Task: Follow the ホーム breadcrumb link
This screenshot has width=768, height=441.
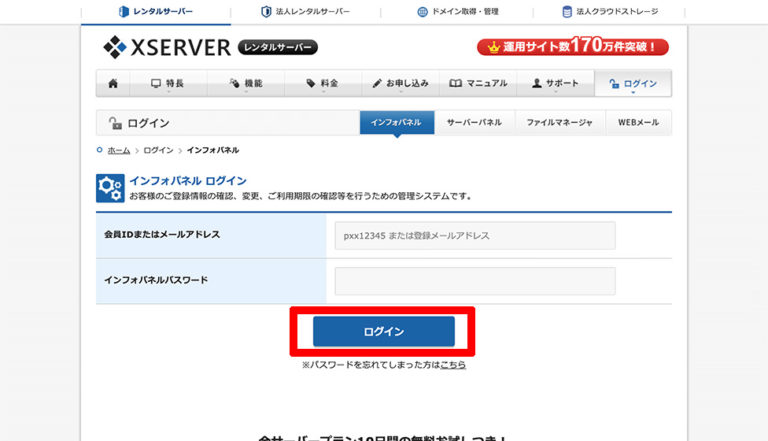Action: (119, 150)
